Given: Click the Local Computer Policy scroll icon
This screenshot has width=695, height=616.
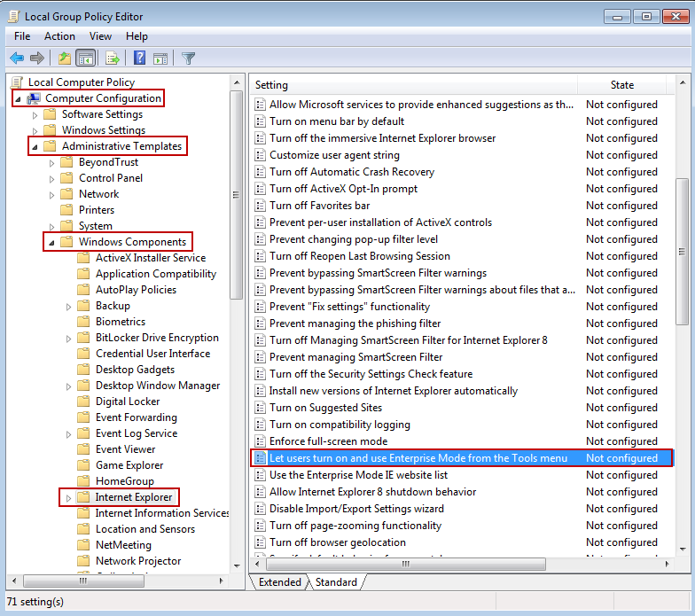Looking at the screenshot, I should coord(17,82).
